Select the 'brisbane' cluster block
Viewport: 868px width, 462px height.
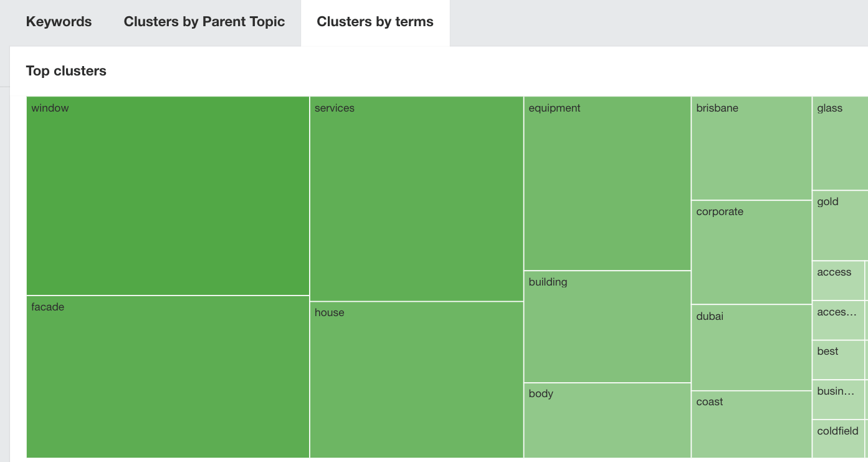(750, 147)
